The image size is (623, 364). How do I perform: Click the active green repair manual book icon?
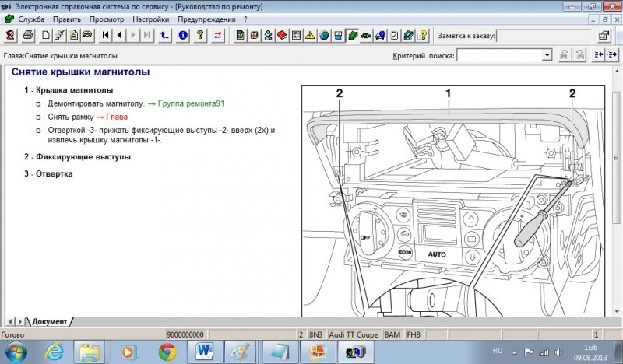tap(352, 35)
